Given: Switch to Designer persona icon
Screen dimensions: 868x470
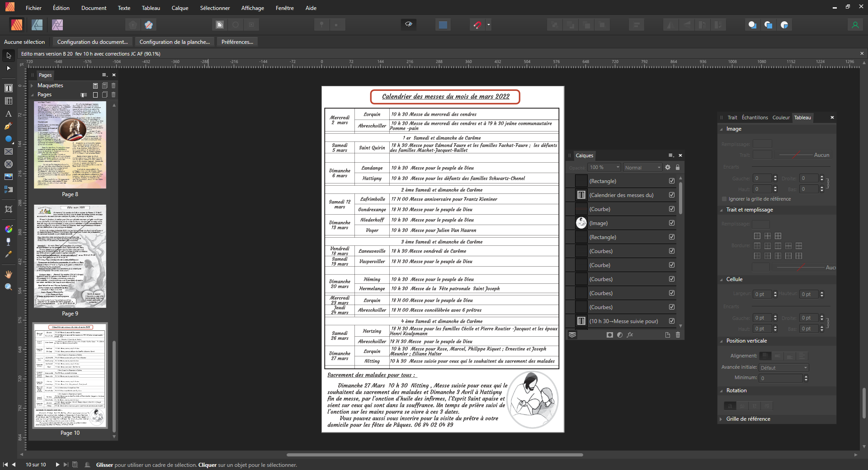Looking at the screenshot, I should [x=37, y=25].
